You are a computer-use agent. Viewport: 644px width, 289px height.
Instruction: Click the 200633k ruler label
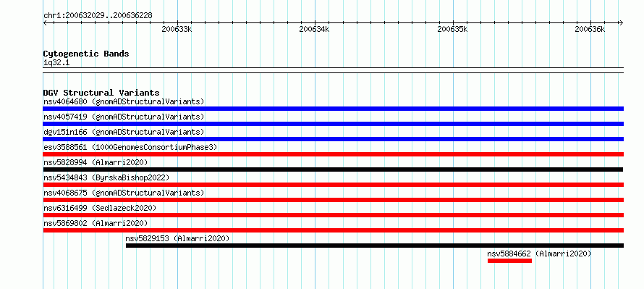point(177,30)
